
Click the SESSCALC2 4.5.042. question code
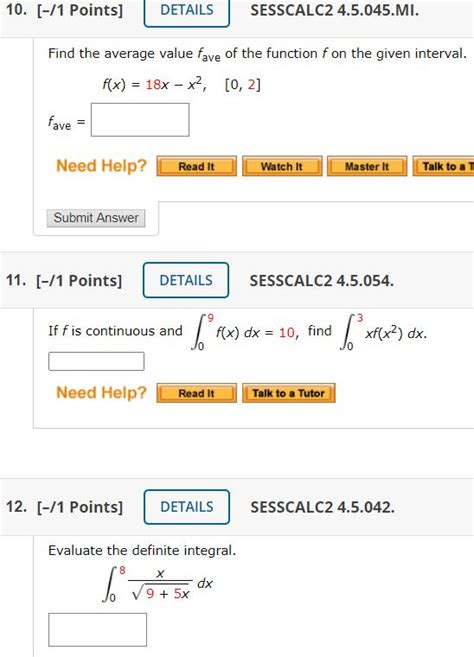point(323,507)
